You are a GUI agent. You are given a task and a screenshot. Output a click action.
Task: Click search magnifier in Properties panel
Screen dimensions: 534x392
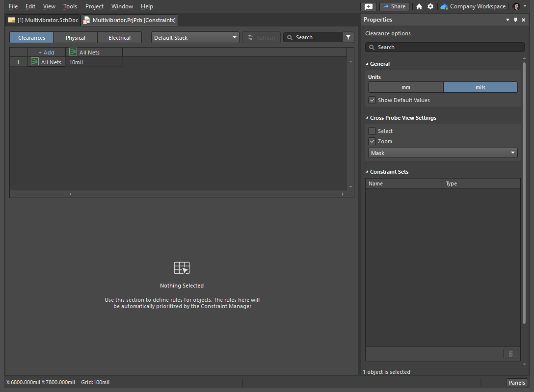pos(372,47)
